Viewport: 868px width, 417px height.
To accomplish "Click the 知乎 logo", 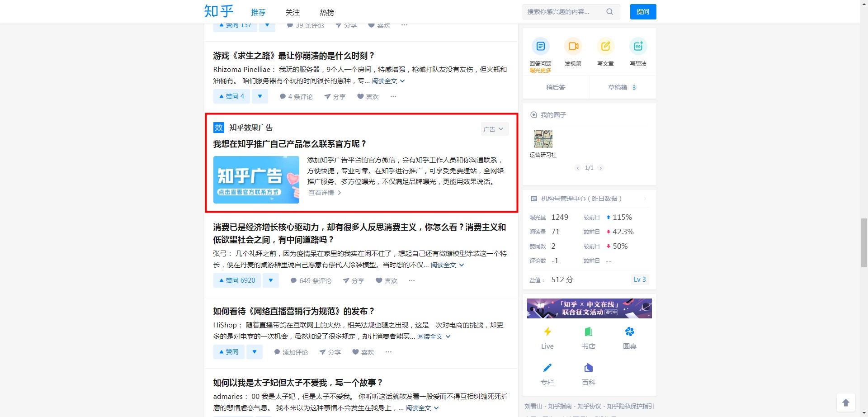I will click(x=219, y=11).
